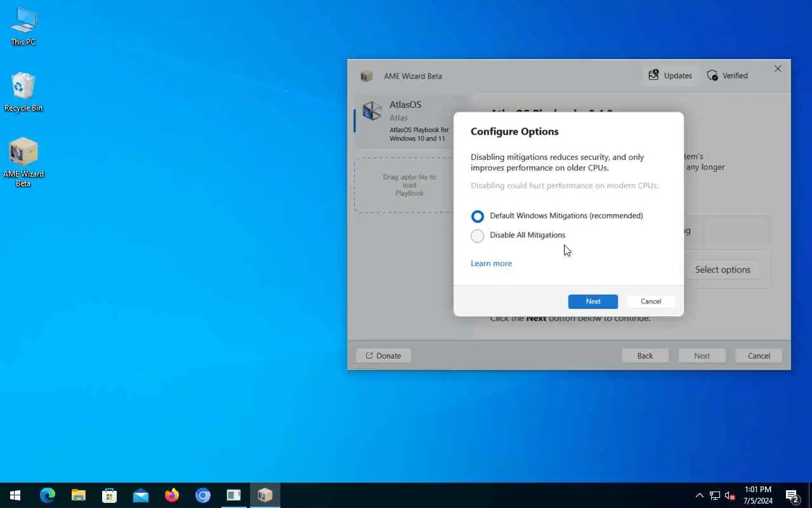The width and height of the screenshot is (812, 508).
Task: Click the Select options button
Action: click(723, 270)
